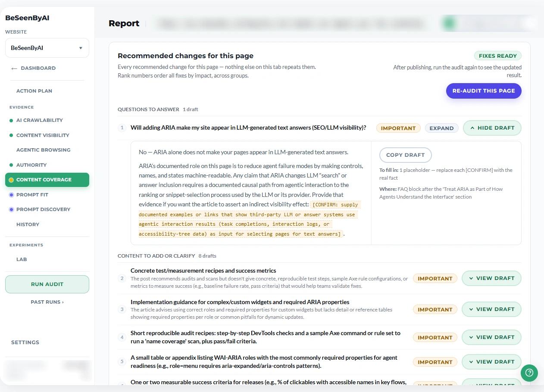544x392 pixels.
Task: Select the Content Coverage tab
Action: [47, 180]
